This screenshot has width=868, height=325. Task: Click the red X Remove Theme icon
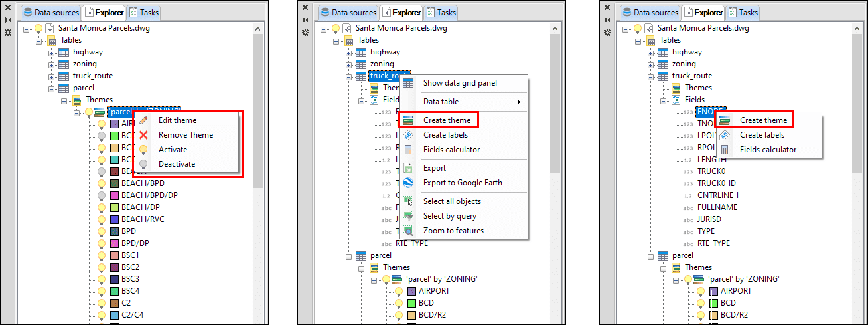(143, 135)
